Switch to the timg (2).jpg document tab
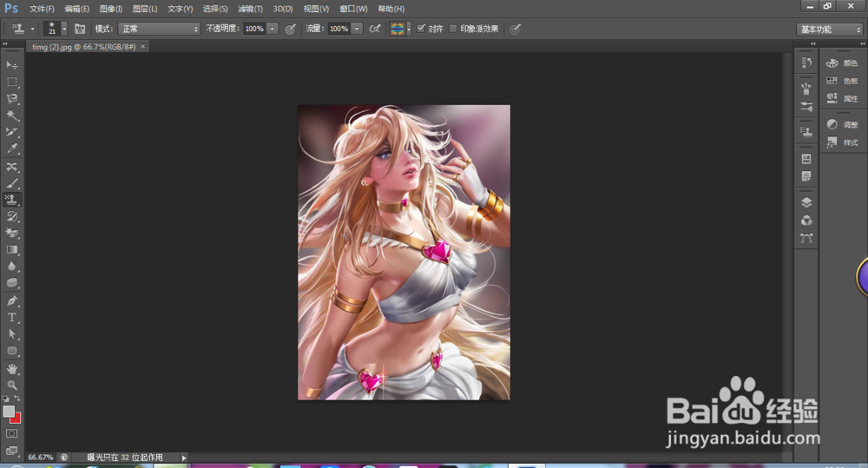This screenshot has height=468, width=868. click(83, 47)
